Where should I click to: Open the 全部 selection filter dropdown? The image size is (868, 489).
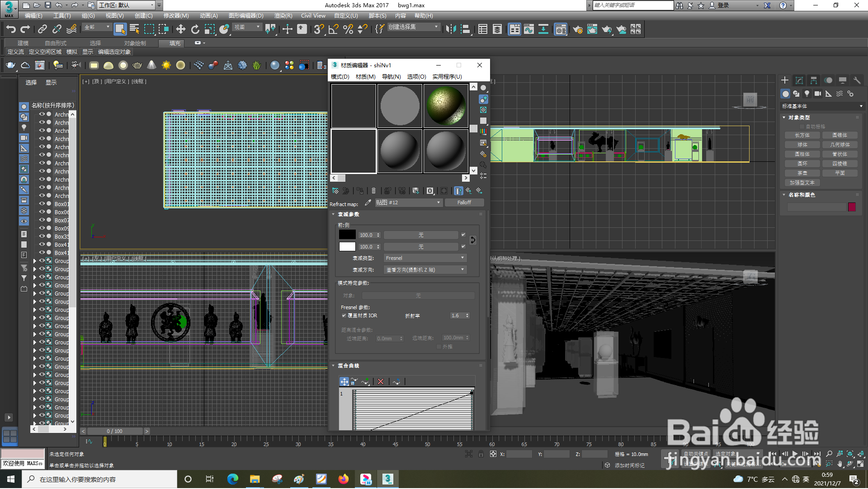(x=97, y=27)
